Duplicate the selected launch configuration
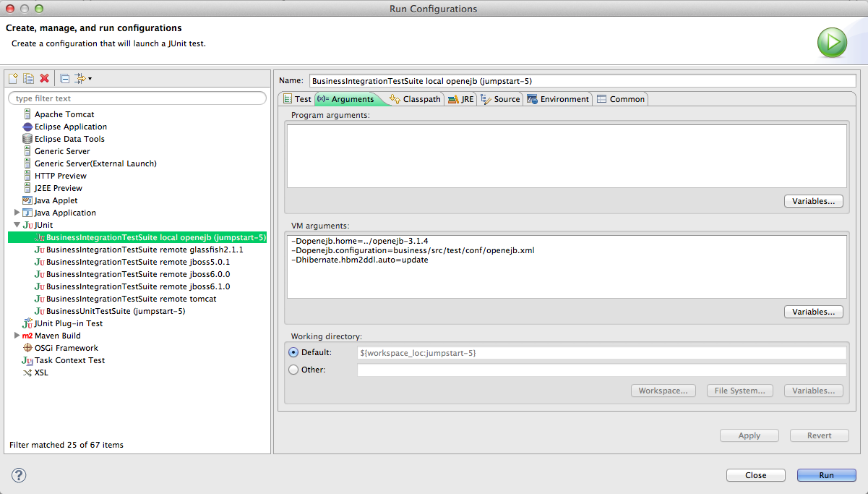 tap(29, 78)
